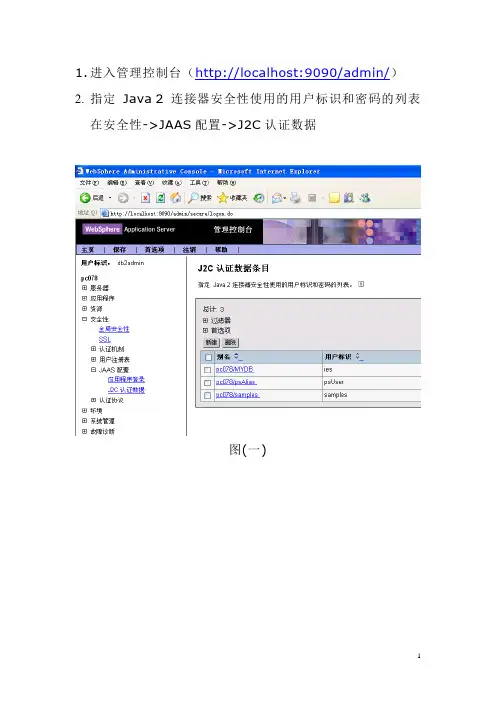Open the pc078/pxAlias alias link

(236, 382)
